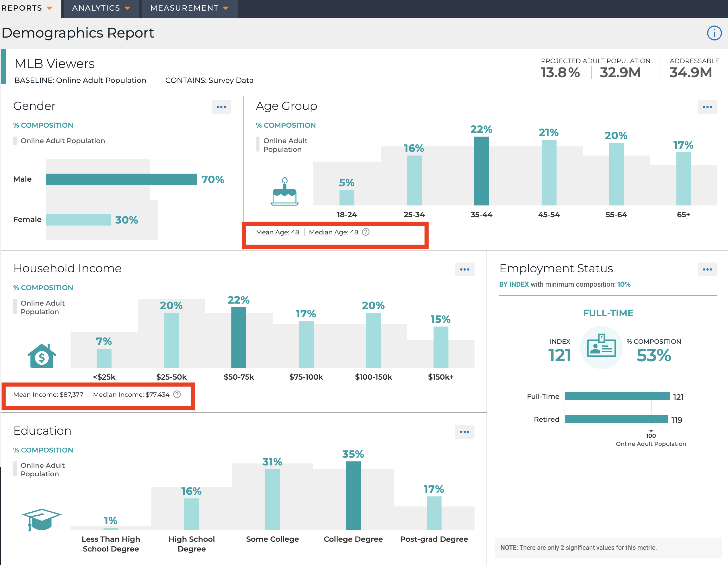Click the 53% composition value
Image resolution: width=728 pixels, height=565 pixels.
pos(653,355)
